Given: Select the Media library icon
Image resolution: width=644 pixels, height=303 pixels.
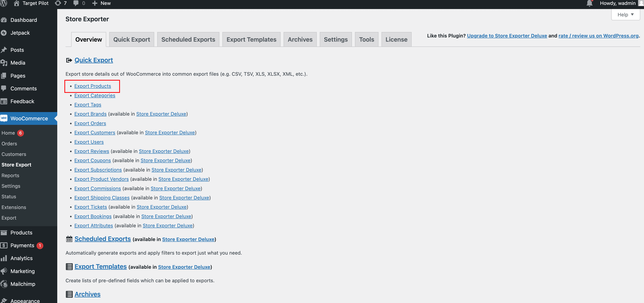Looking at the screenshot, I should tap(4, 63).
